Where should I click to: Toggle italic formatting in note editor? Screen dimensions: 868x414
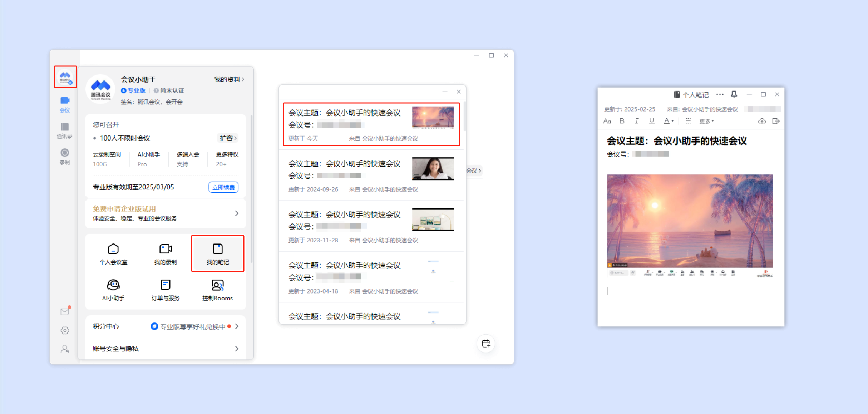pos(637,121)
